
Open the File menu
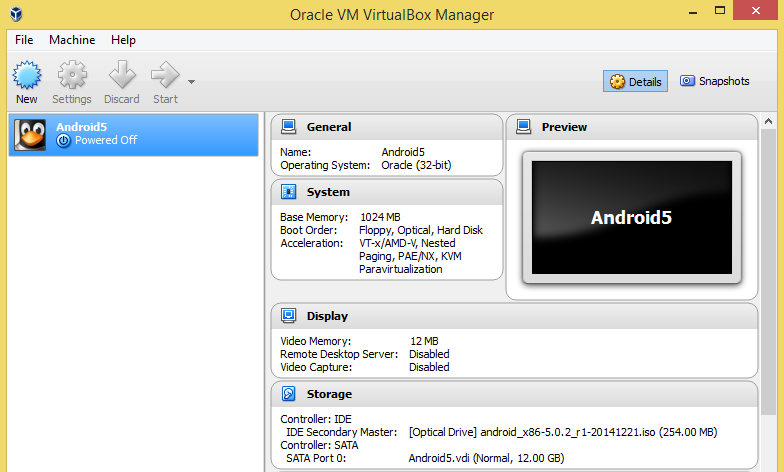24,40
